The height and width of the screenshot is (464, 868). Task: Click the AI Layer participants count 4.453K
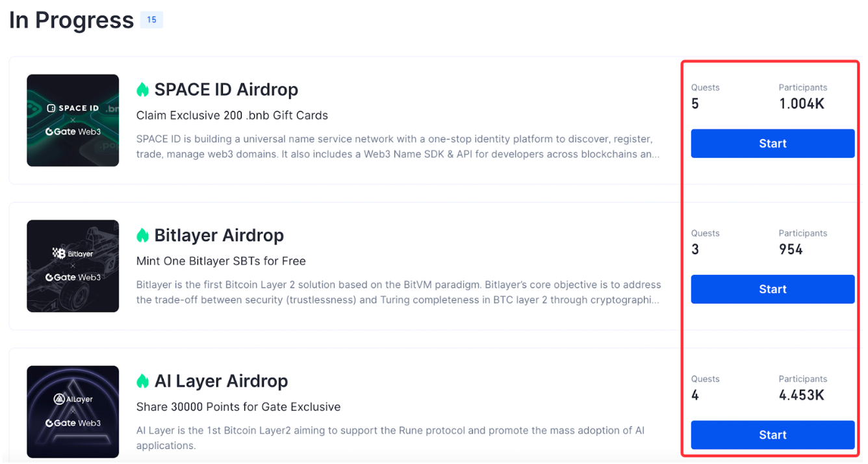802,395
